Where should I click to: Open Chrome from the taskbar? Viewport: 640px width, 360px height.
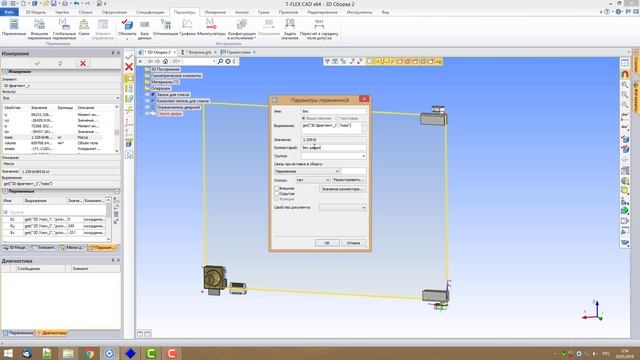point(89,353)
